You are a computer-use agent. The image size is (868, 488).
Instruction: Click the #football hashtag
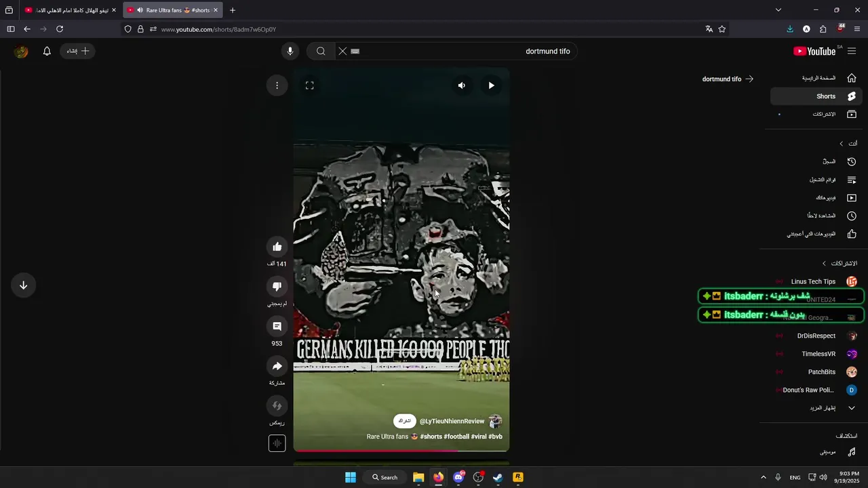(456, 436)
